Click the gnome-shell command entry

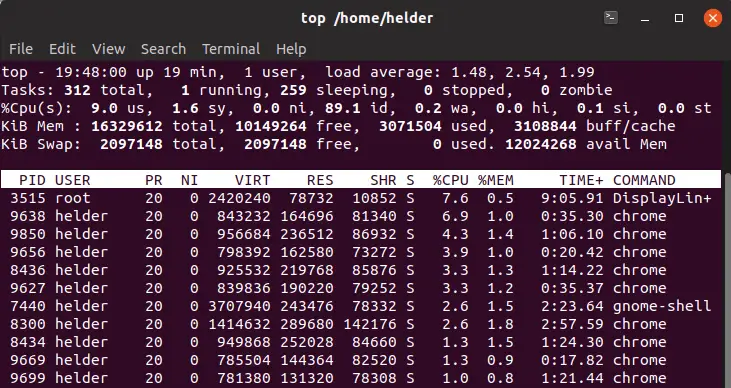click(x=662, y=306)
